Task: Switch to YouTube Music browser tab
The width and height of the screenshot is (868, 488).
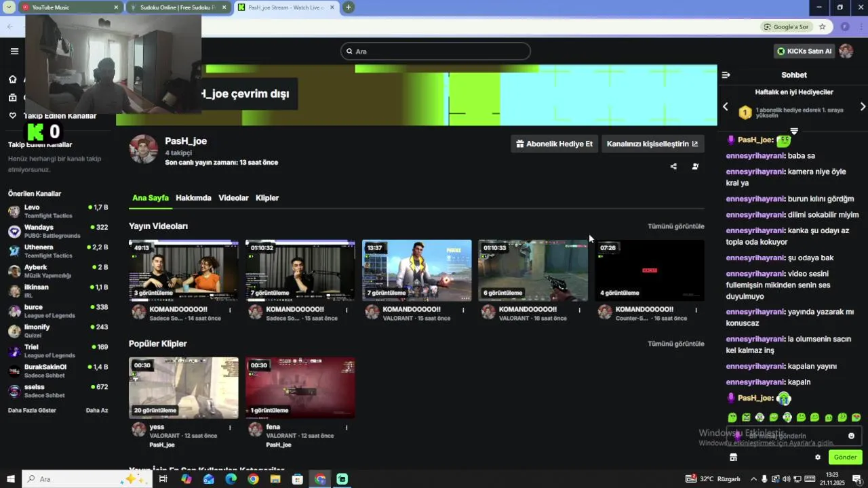Action: 70,7
